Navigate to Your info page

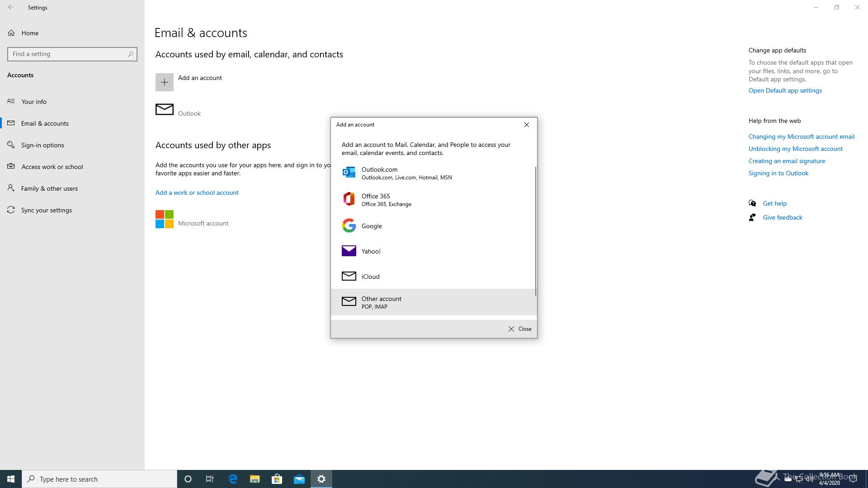34,102
